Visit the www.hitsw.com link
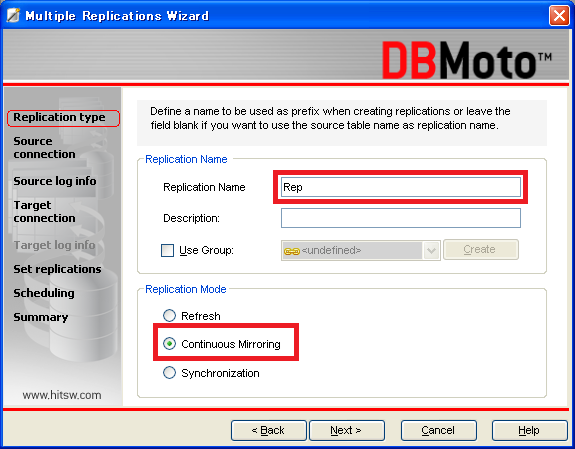 point(62,395)
